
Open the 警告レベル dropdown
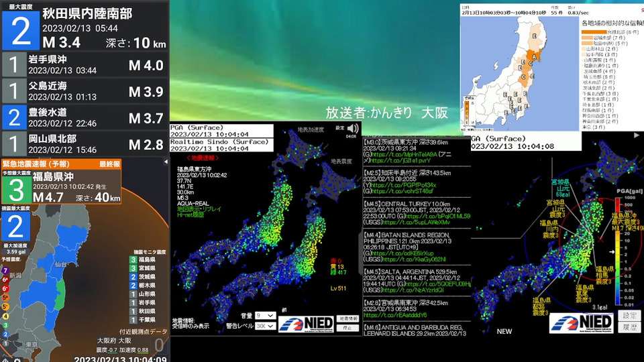click(x=266, y=326)
